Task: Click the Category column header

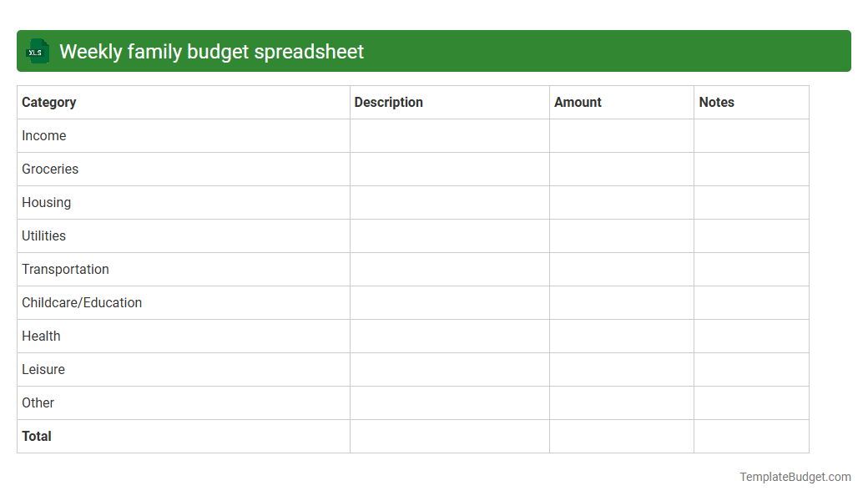Action: tap(48, 102)
